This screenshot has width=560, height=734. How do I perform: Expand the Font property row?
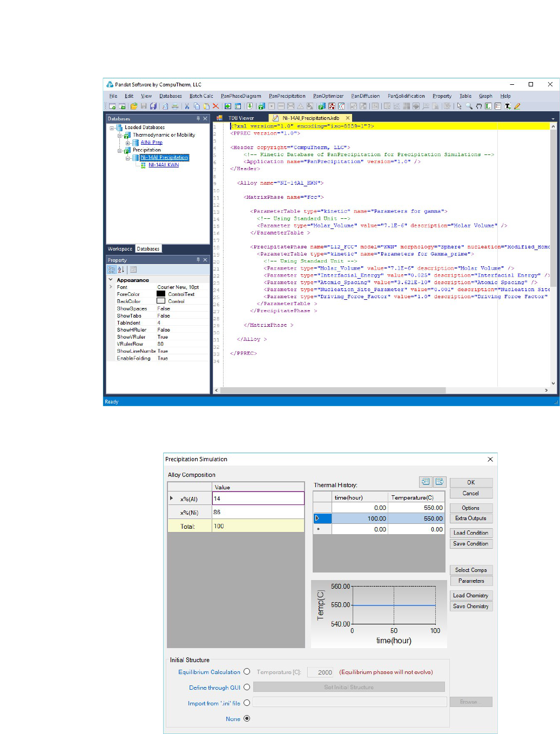pos(111,287)
